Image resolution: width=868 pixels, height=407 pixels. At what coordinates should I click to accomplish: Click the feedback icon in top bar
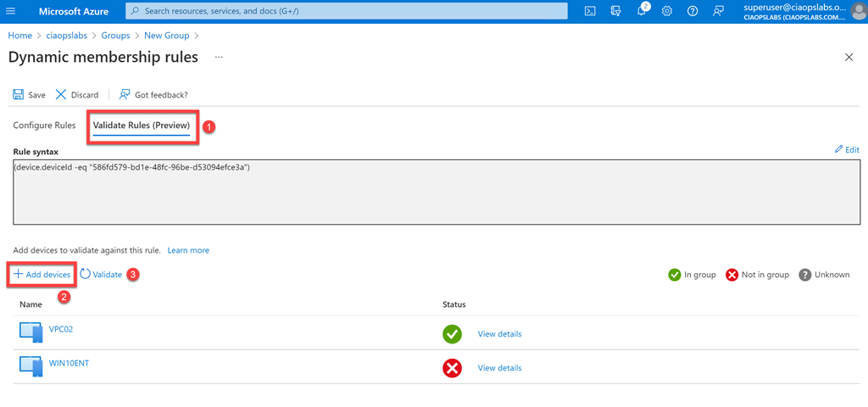point(719,10)
